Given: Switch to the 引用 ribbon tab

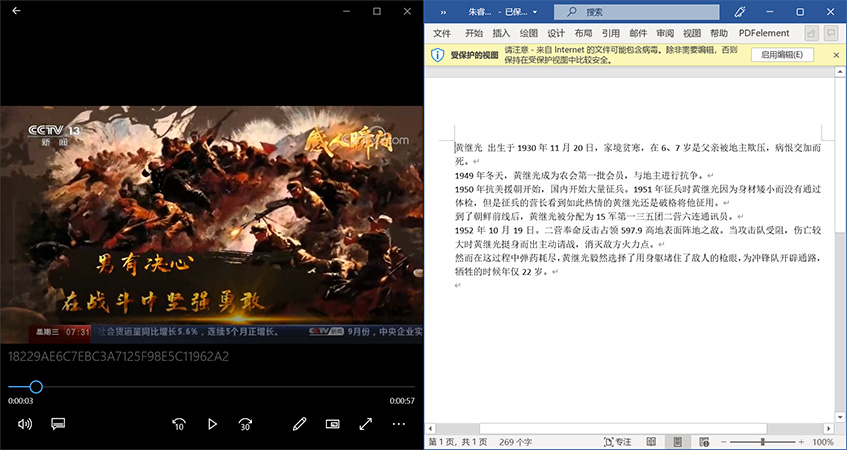Looking at the screenshot, I should (x=610, y=33).
